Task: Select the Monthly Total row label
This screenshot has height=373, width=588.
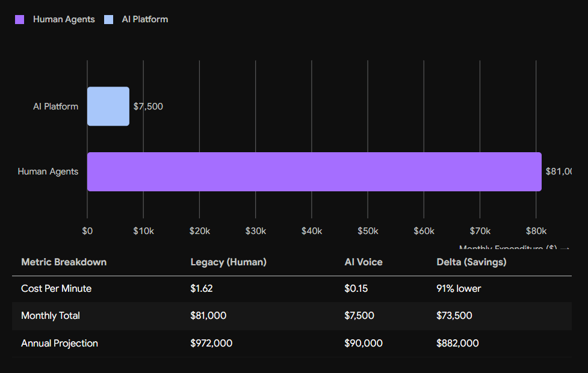Action: [x=51, y=316]
